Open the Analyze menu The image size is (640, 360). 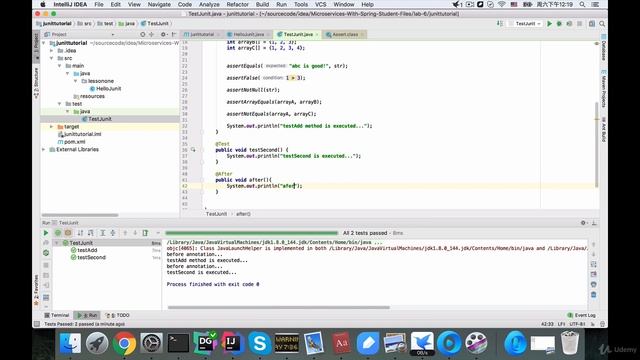coord(209,4)
